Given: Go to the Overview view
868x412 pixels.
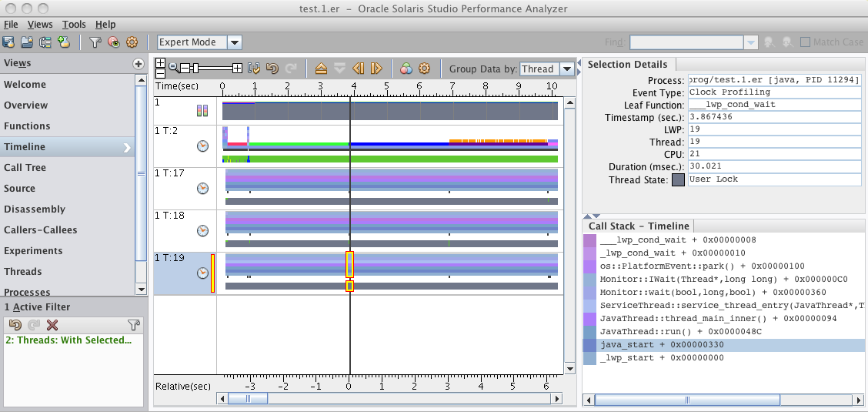Looking at the screenshot, I should (x=26, y=106).
